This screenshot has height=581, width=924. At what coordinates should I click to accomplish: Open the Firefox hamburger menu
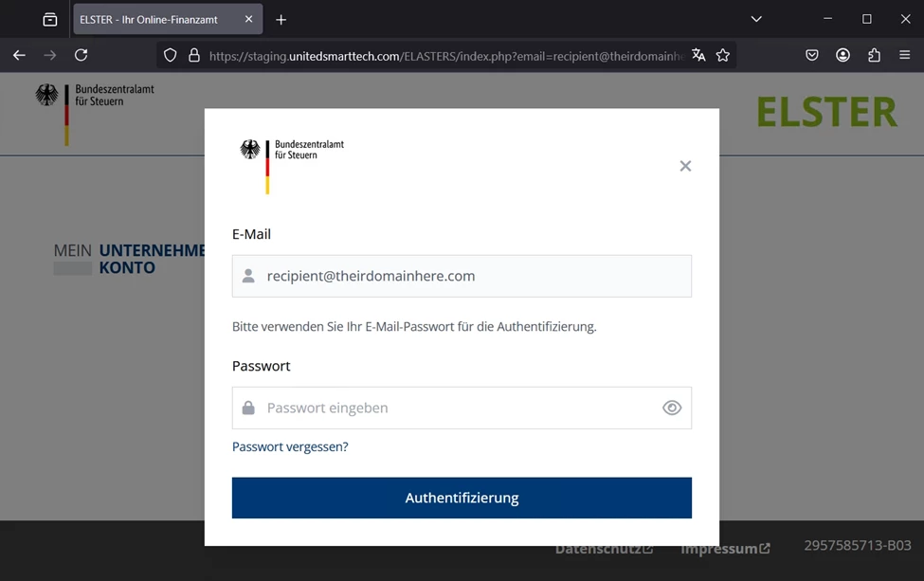pos(904,55)
